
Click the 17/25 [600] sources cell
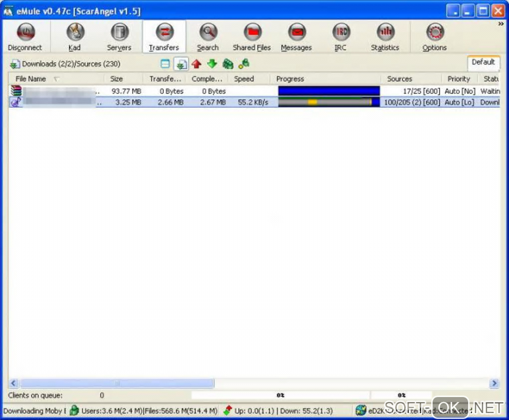(x=421, y=91)
